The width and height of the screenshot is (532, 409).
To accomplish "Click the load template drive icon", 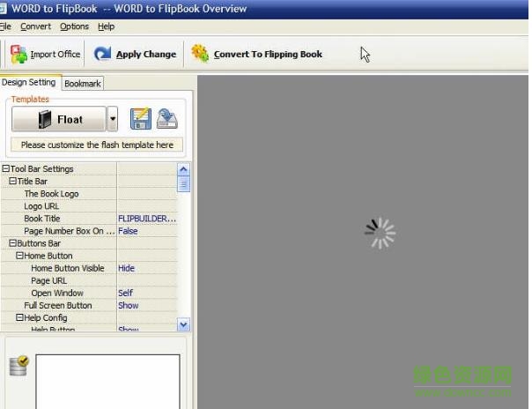I will click(167, 119).
